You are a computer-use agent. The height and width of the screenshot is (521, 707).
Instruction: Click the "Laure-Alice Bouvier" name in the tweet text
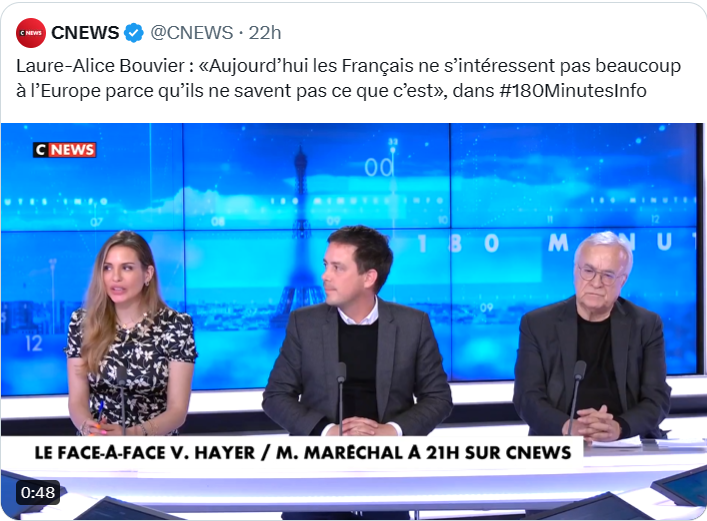[x=101, y=66]
